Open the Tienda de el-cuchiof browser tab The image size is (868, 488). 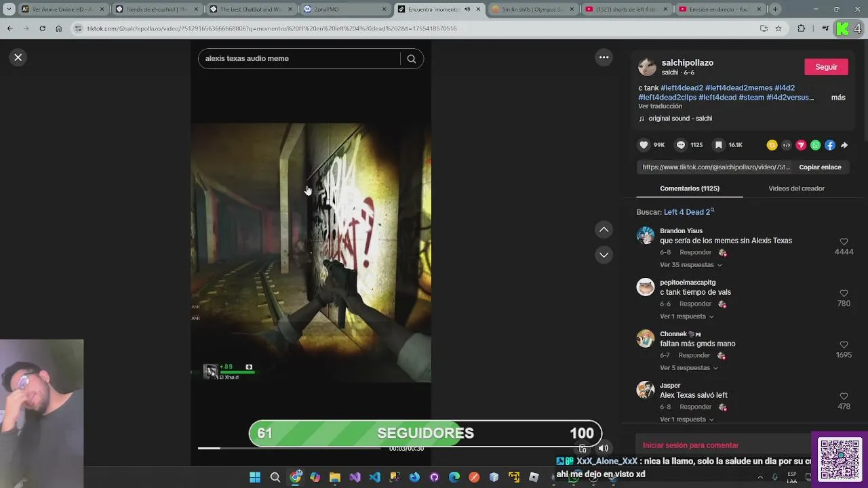point(156,9)
